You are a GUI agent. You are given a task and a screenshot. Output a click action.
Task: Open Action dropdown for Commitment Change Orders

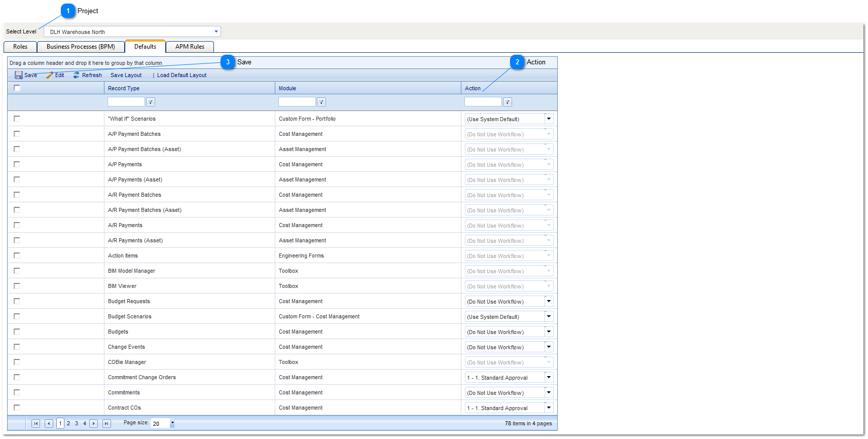(549, 377)
